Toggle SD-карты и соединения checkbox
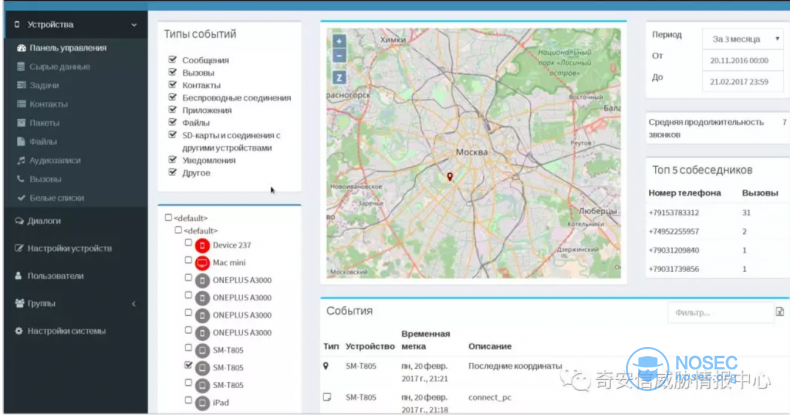790x415 pixels. [173, 134]
